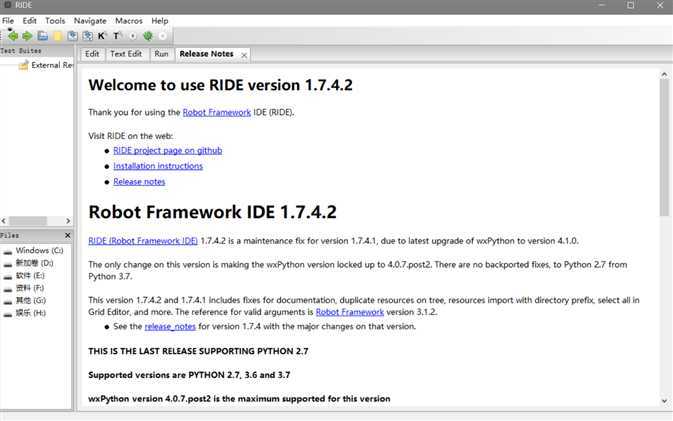Click the green Go Back arrow
The height and width of the screenshot is (421, 673).
pyautogui.click(x=13, y=36)
